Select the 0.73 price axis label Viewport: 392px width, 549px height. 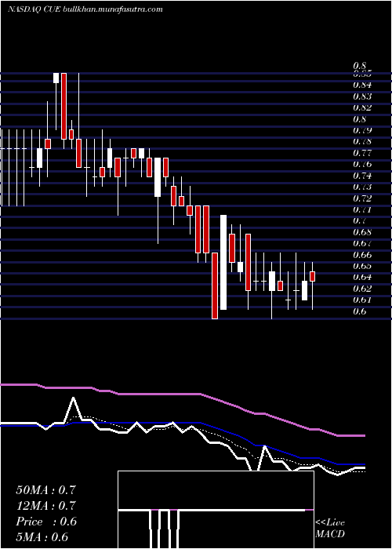coord(362,187)
